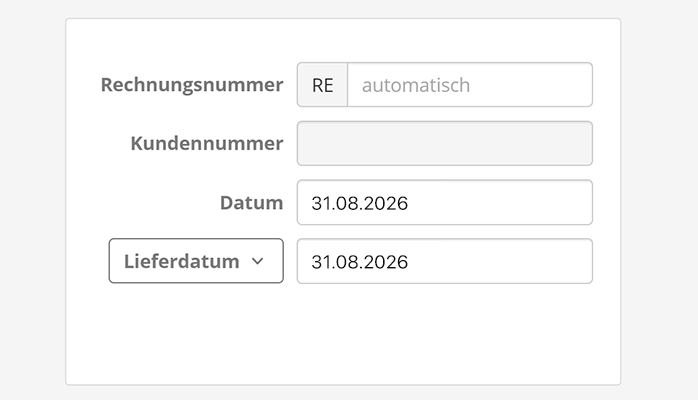This screenshot has height=400, width=698.
Task: Focus the Datum input field
Action: click(x=444, y=203)
